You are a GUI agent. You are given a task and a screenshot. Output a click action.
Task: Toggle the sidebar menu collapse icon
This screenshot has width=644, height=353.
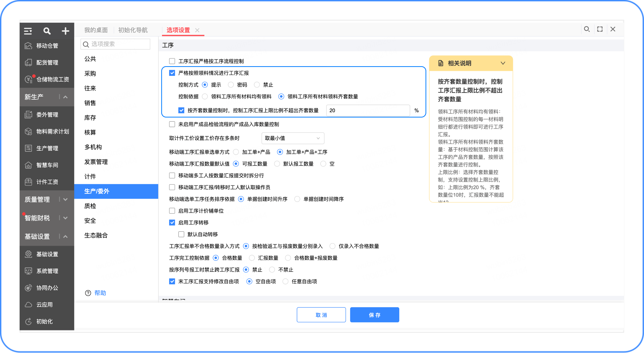[x=28, y=31]
